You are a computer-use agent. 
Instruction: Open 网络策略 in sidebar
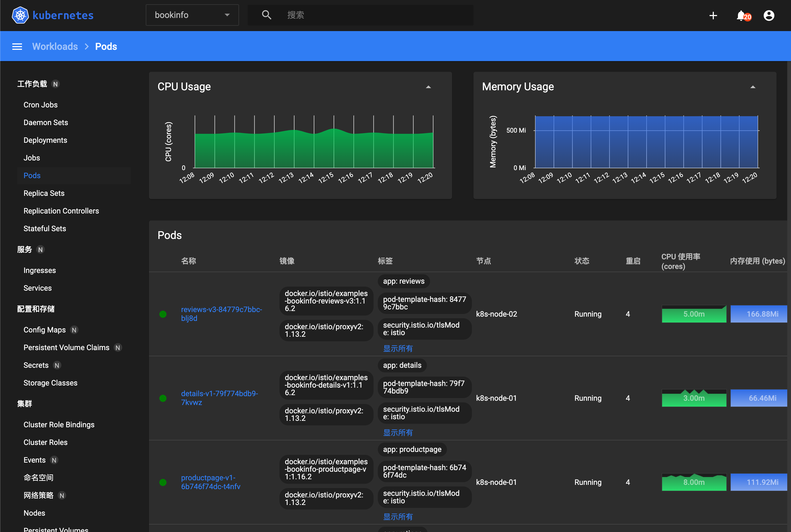click(x=38, y=495)
